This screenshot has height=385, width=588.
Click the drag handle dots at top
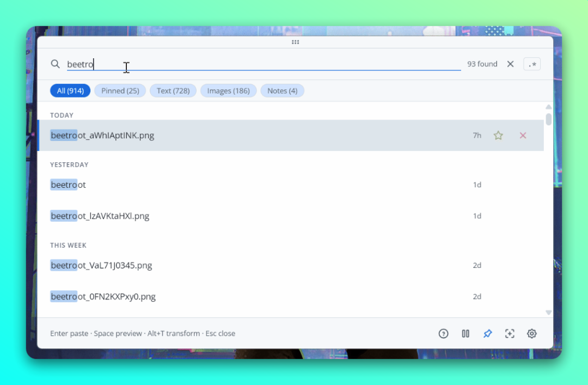(x=295, y=42)
